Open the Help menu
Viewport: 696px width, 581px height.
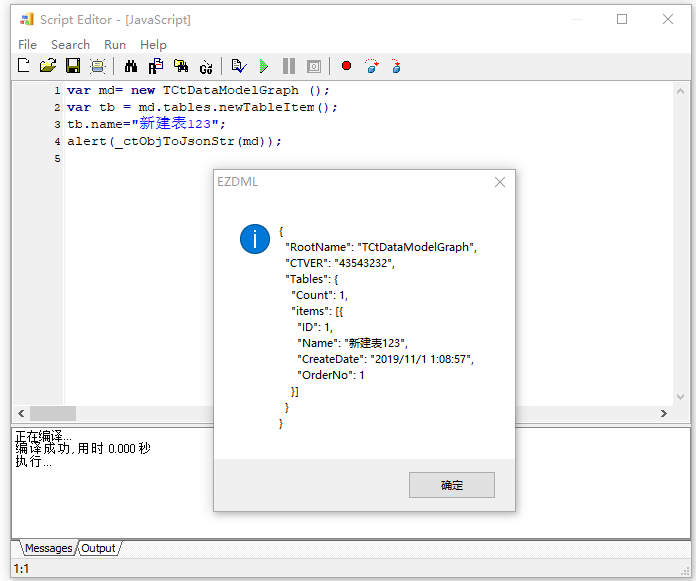pyautogui.click(x=153, y=45)
